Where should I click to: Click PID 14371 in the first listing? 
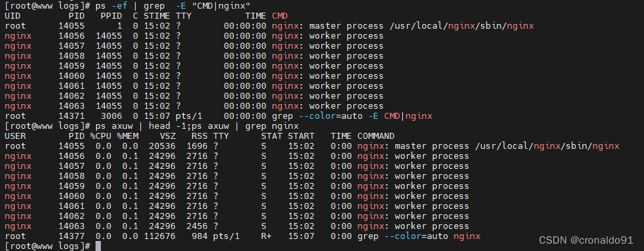click(x=71, y=116)
